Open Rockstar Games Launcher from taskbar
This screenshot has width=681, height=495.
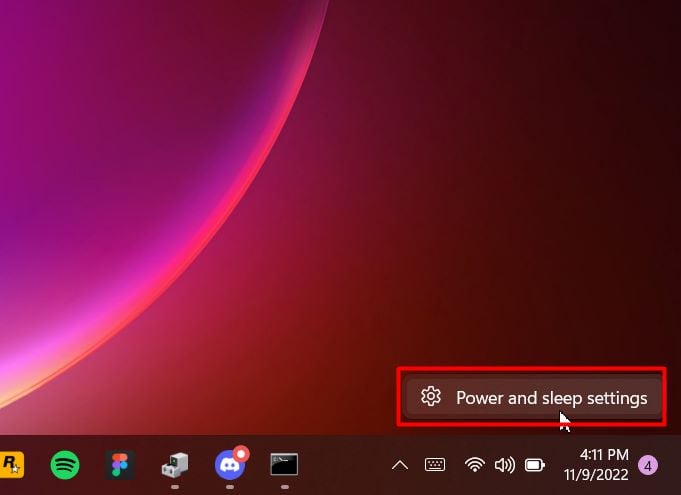(x=11, y=465)
